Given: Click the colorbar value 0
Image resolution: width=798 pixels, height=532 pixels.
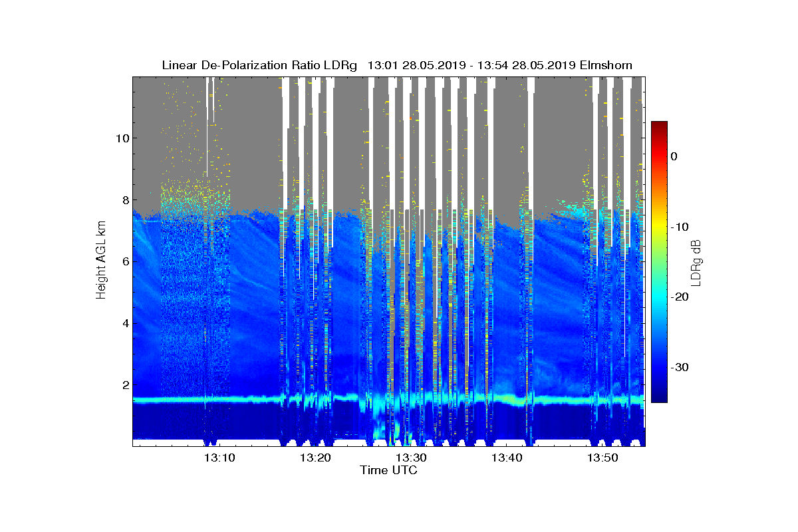Looking at the screenshot, I should pos(674,156).
